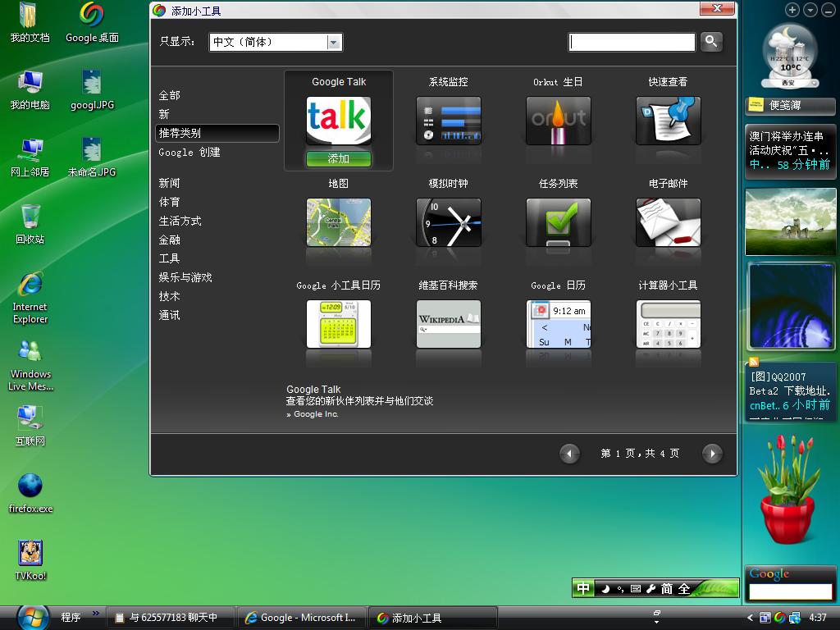This screenshot has height=630, width=840.
Task: Choose the 地图 map gadget
Action: [339, 222]
